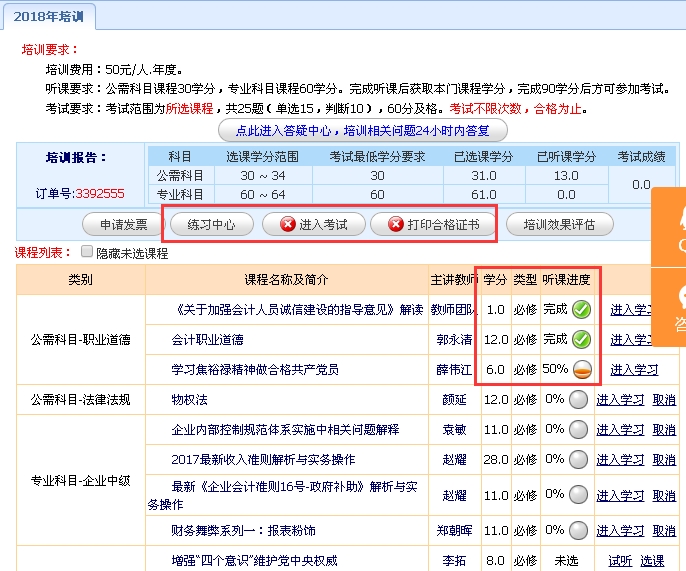Viewport: 686px width, 571px height.
Task: Click green completed icon for 教师团队 course
Action: tap(582, 310)
